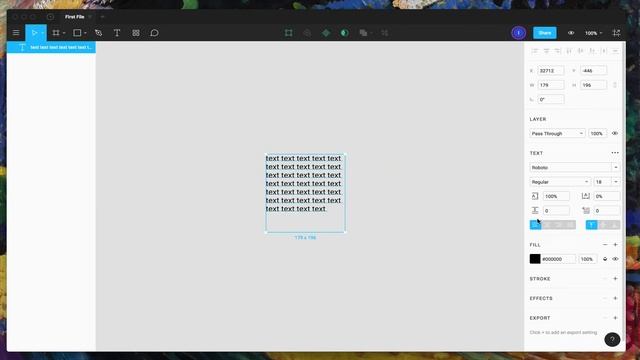Open the 100% zoom dropdown
The image size is (640, 360).
click(593, 33)
